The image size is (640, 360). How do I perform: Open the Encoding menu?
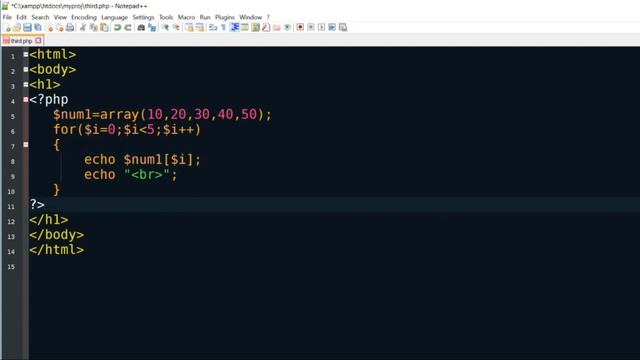pyautogui.click(x=84, y=17)
